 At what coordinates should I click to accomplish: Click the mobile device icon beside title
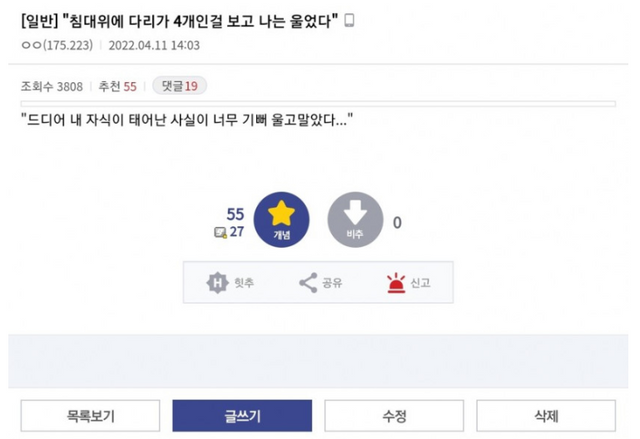click(x=349, y=20)
